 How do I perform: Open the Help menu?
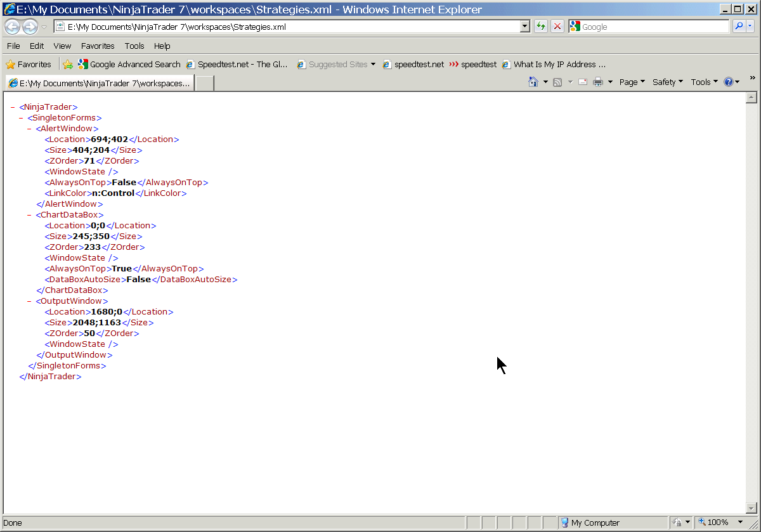click(x=162, y=46)
